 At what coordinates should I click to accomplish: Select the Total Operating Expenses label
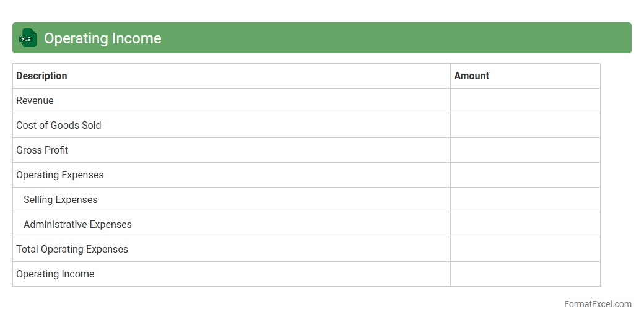(x=72, y=250)
